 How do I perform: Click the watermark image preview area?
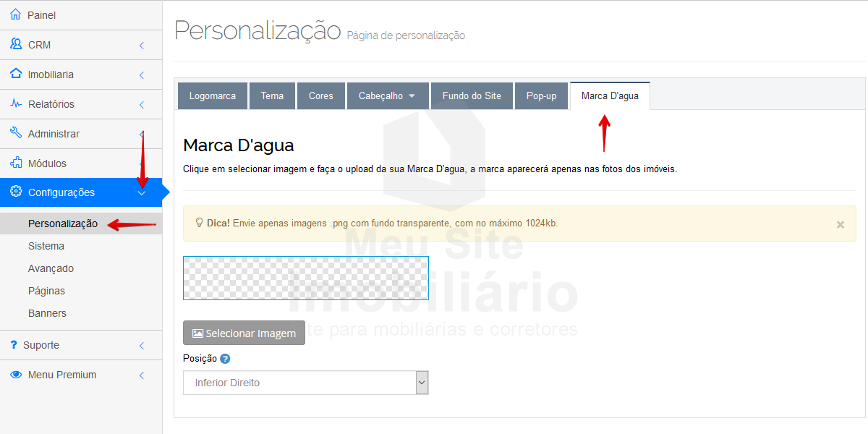(305, 278)
